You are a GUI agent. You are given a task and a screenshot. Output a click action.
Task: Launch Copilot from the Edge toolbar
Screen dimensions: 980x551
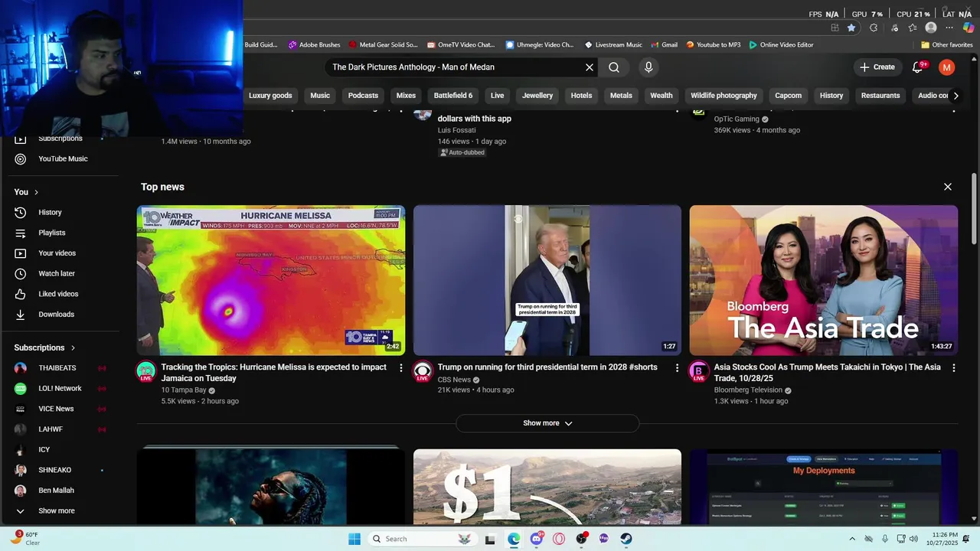coord(969,28)
